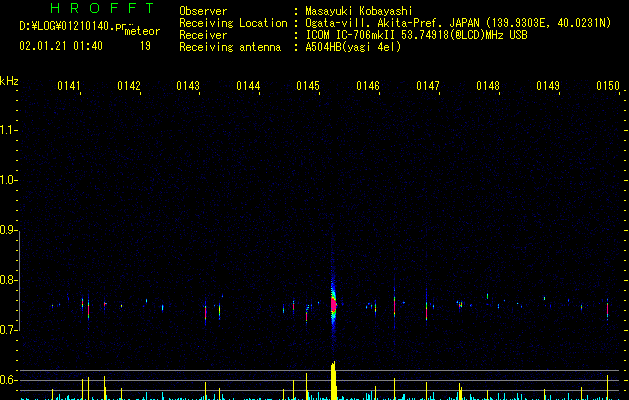Click the 0.8 kHz axis label
This screenshot has width=629, height=400.
[x=8, y=280]
